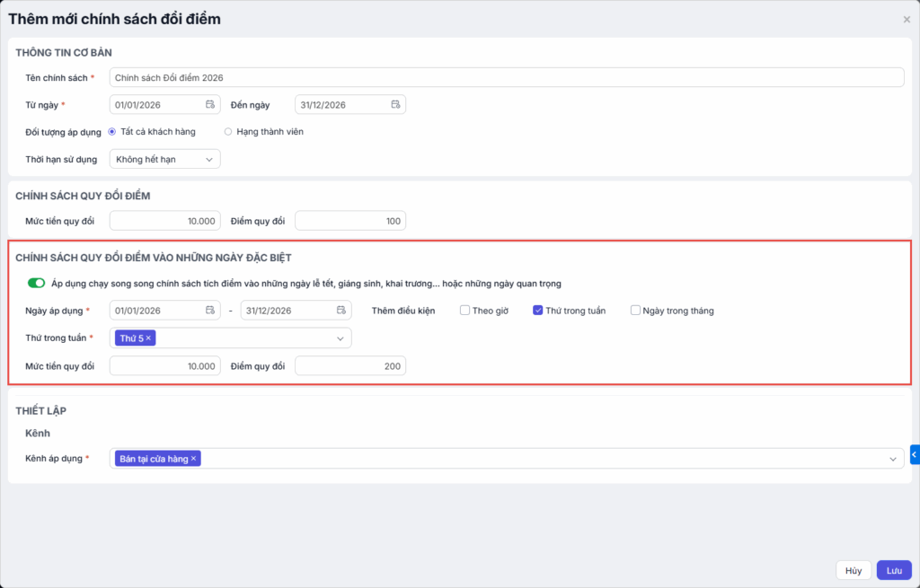Toggle off special days policy switch

[36, 284]
